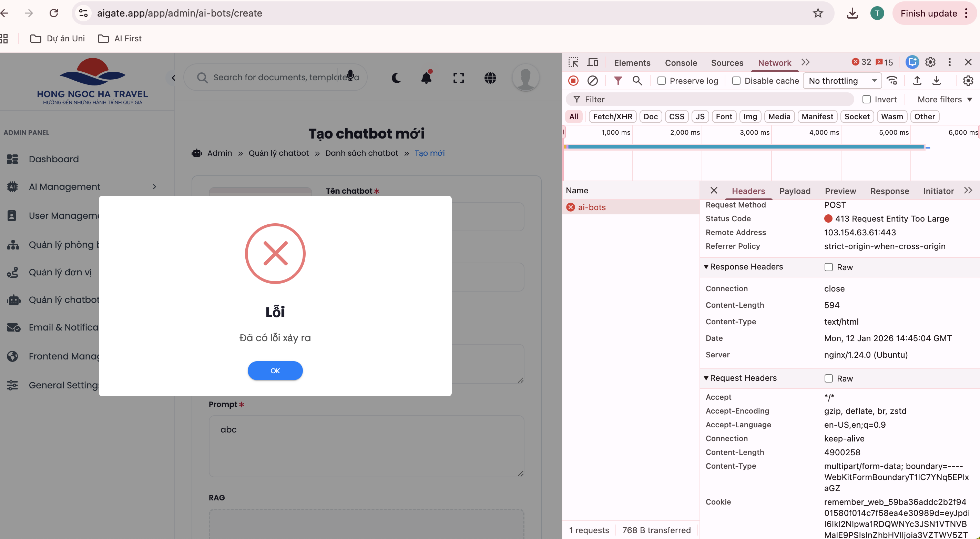Open the No throttling dropdown

coord(842,81)
